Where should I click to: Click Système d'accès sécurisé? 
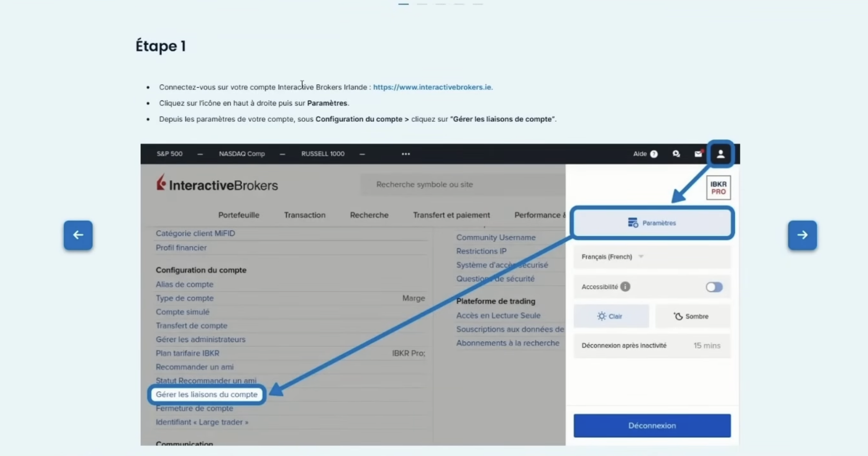coord(502,265)
